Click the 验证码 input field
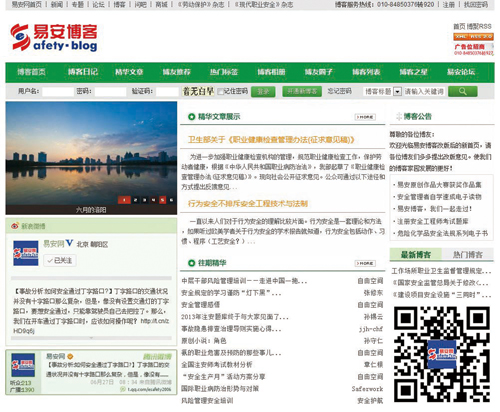Screen dimensions: 500x412 (167, 91)
